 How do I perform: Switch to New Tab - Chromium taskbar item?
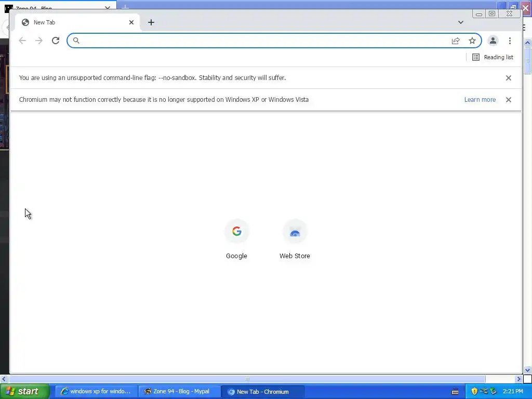coord(262,392)
